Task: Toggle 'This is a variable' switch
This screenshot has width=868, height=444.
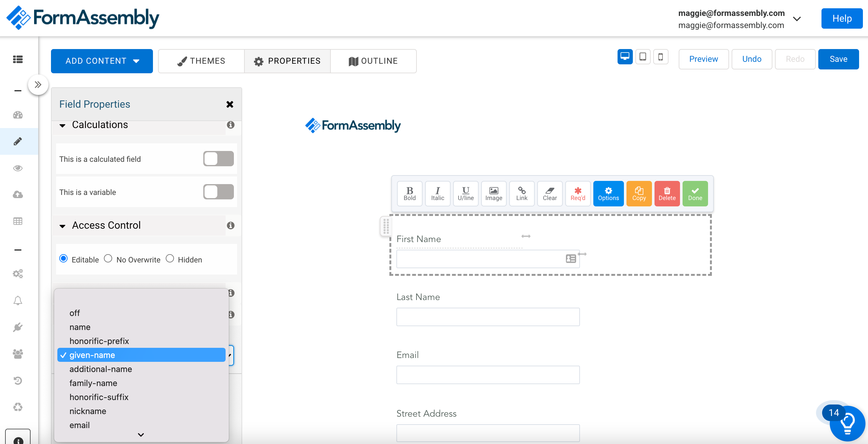Action: pos(218,192)
